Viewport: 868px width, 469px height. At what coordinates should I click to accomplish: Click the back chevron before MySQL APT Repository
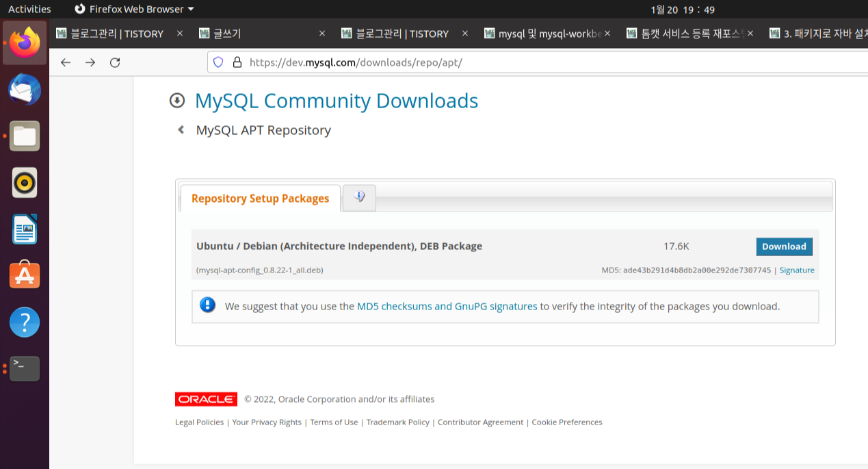[x=181, y=129]
